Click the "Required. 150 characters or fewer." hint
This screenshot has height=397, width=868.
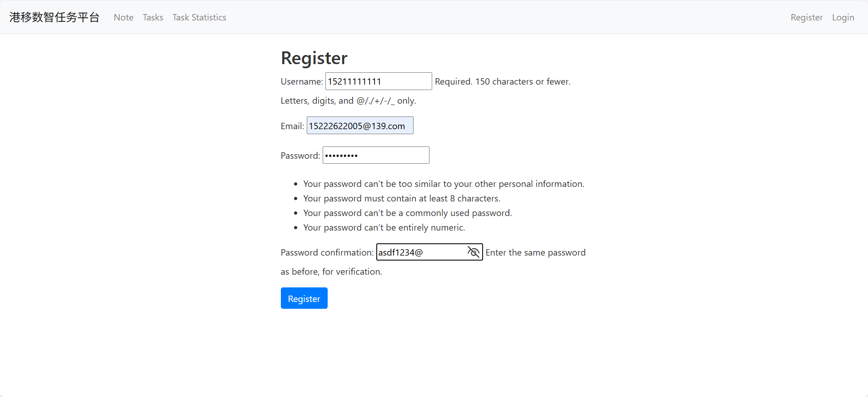[x=503, y=81]
